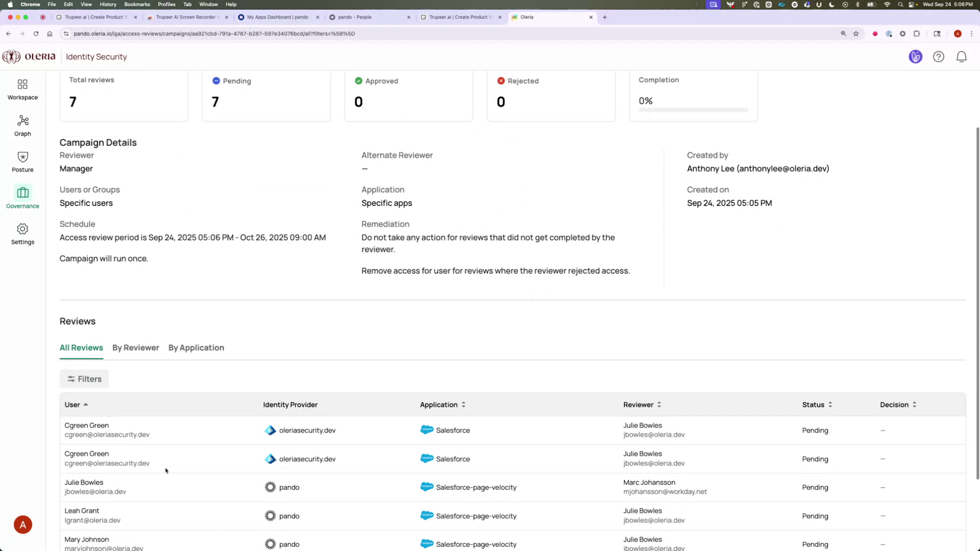The width and height of the screenshot is (980, 551).
Task: Switch to the By Application tab
Action: pos(196,347)
